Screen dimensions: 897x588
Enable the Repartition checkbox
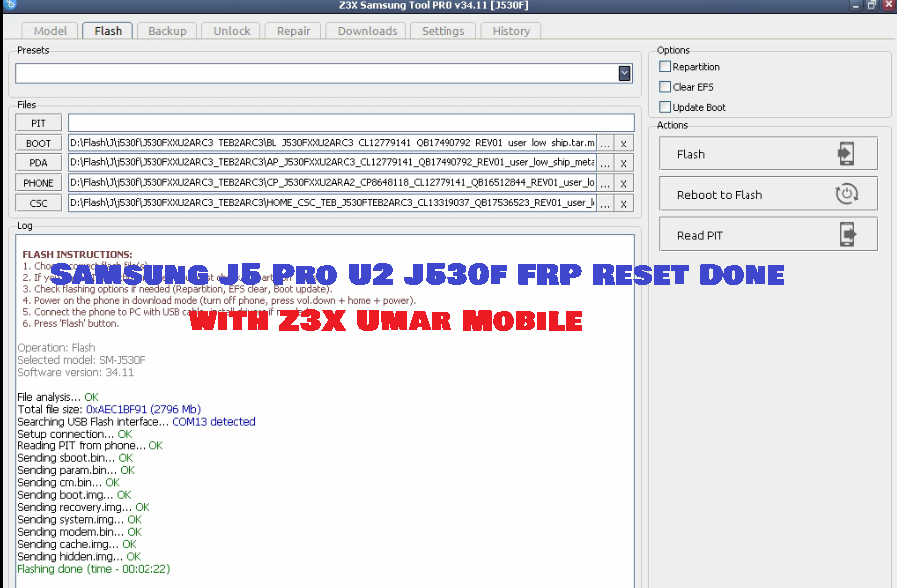(665, 67)
